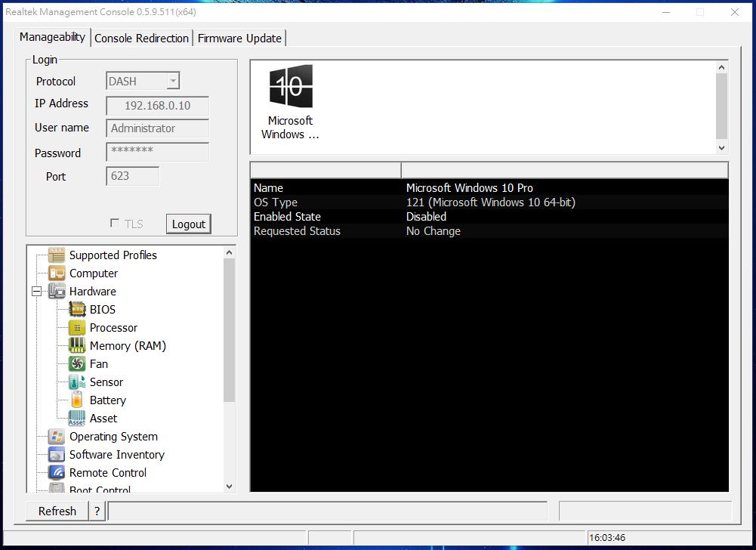Click the Computer icon in the tree
This screenshot has width=756, height=550.
point(57,273)
